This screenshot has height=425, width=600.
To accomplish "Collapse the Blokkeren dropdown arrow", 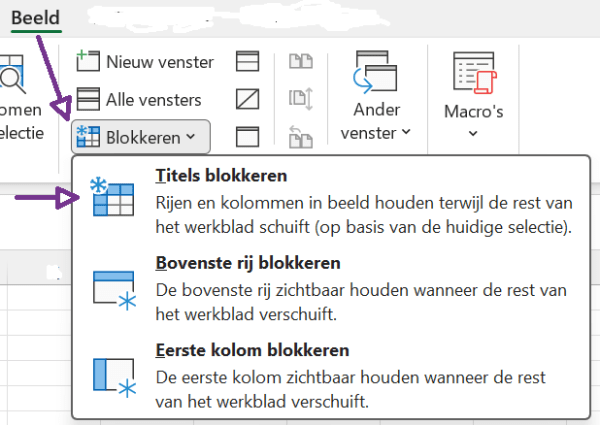I will coord(191,137).
